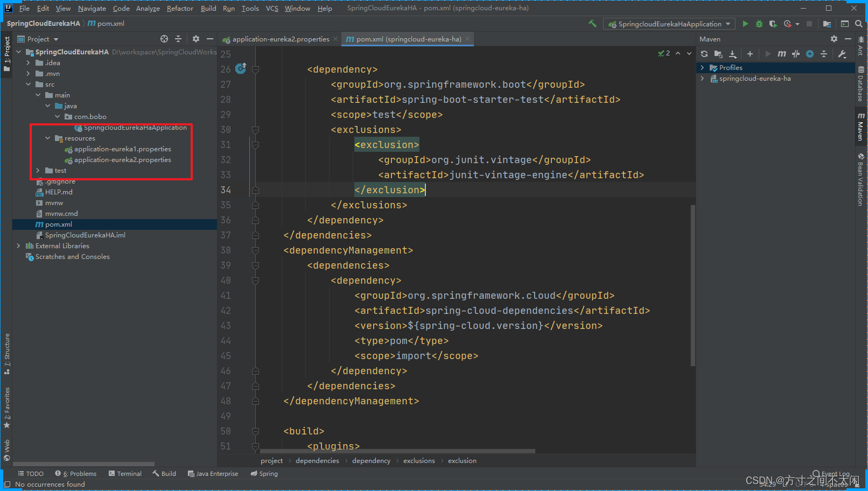Hide the Project tool window minus icon
Viewport: 868px width, 491px height.
tap(210, 39)
